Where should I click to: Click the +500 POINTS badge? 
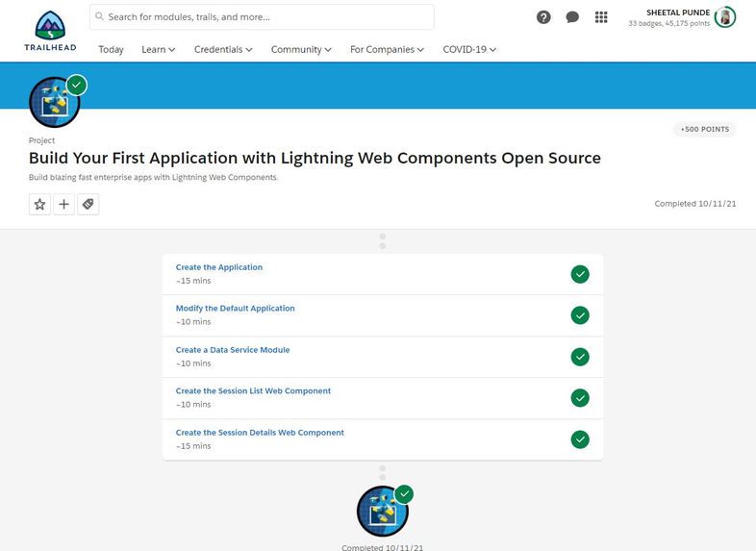click(704, 129)
